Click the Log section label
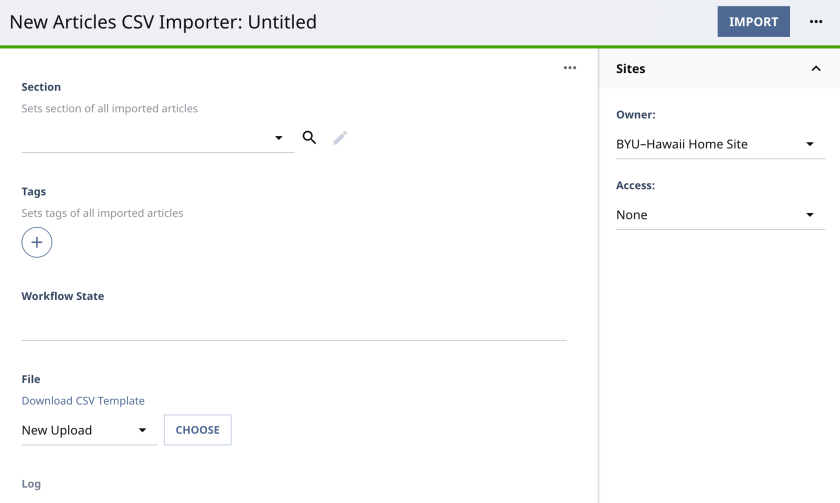Screen dimensions: 840x503 pos(31,484)
